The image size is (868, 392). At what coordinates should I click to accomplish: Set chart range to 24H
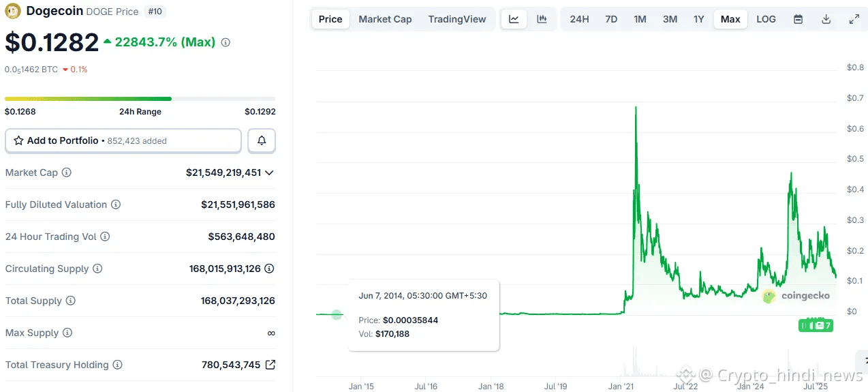(x=579, y=19)
